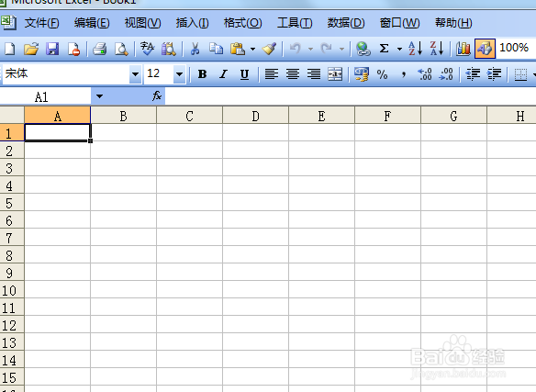Open the 数据(D) menu
The image size is (536, 392).
coord(346,23)
